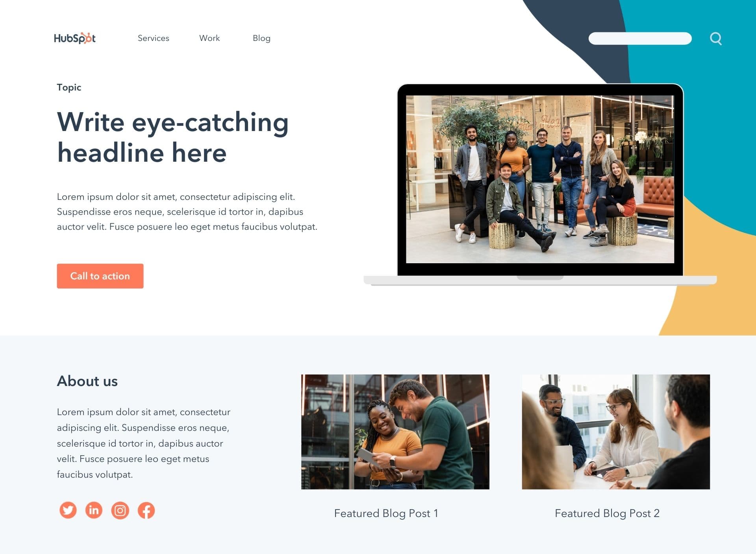
Task: Click the LinkedIn social media icon
Action: pos(93,510)
